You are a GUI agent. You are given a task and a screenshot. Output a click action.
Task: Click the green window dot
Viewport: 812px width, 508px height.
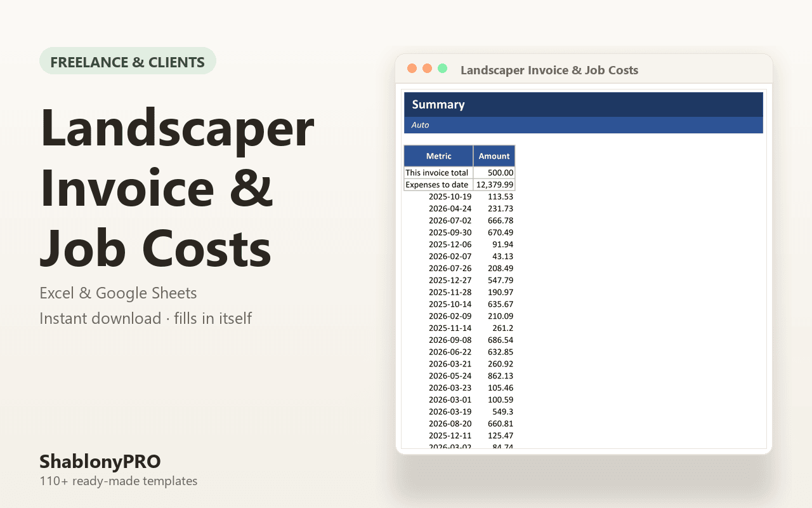click(443, 69)
